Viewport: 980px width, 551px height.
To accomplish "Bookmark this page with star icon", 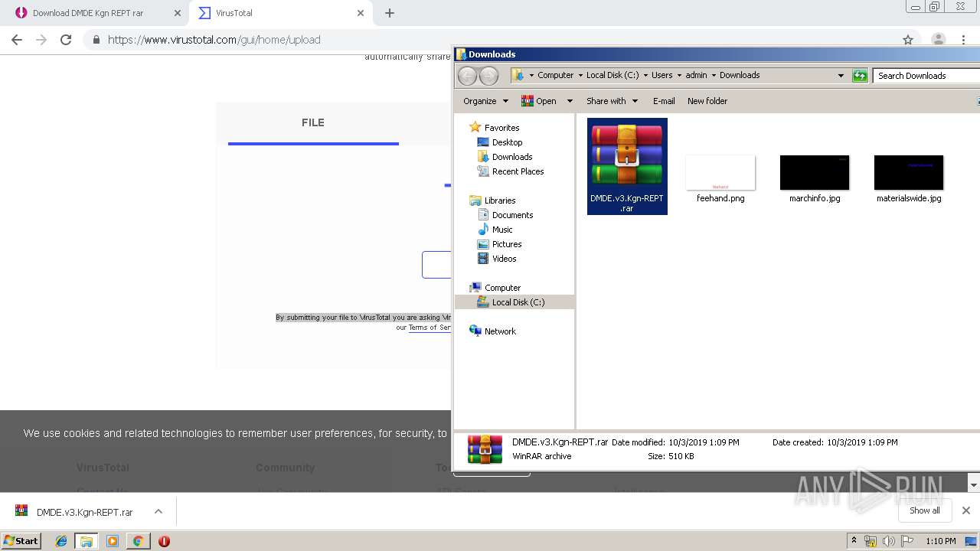I will (908, 40).
